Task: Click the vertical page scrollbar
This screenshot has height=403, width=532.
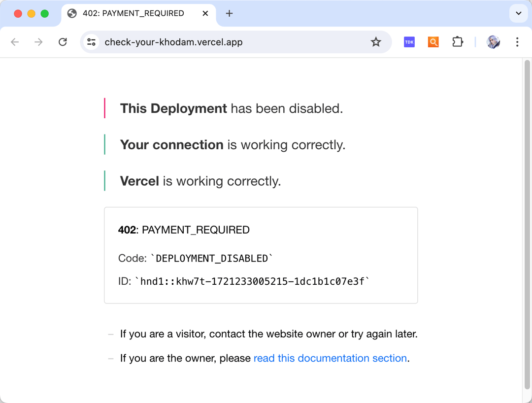Action: click(x=527, y=222)
